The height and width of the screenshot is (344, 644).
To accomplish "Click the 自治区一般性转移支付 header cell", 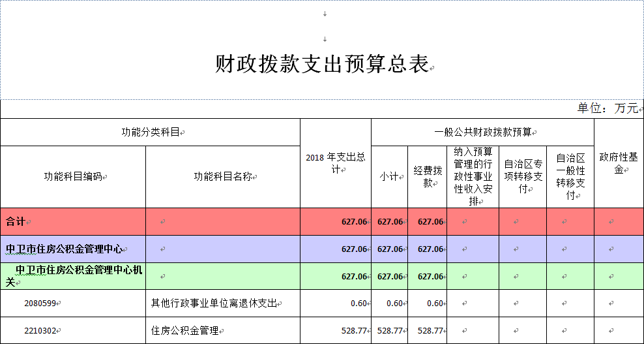I will (570, 176).
